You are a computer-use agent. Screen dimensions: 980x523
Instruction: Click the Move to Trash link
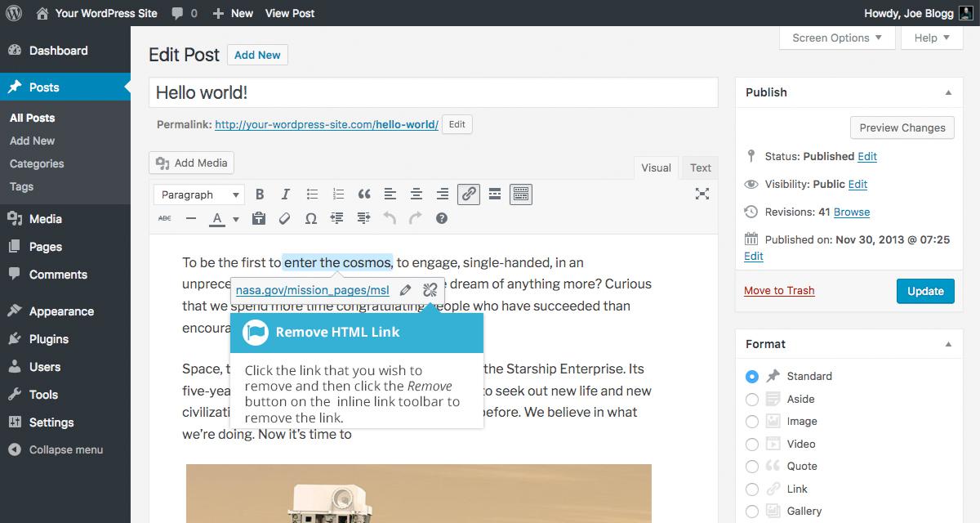point(779,290)
